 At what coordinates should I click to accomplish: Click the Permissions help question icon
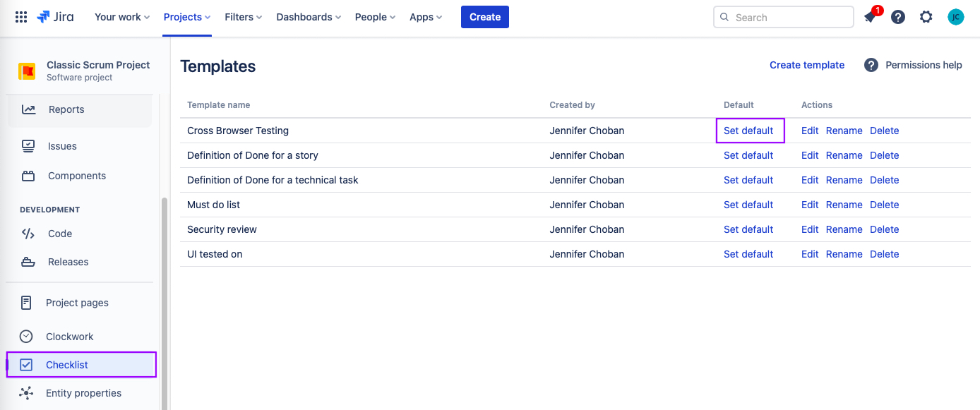click(x=871, y=65)
